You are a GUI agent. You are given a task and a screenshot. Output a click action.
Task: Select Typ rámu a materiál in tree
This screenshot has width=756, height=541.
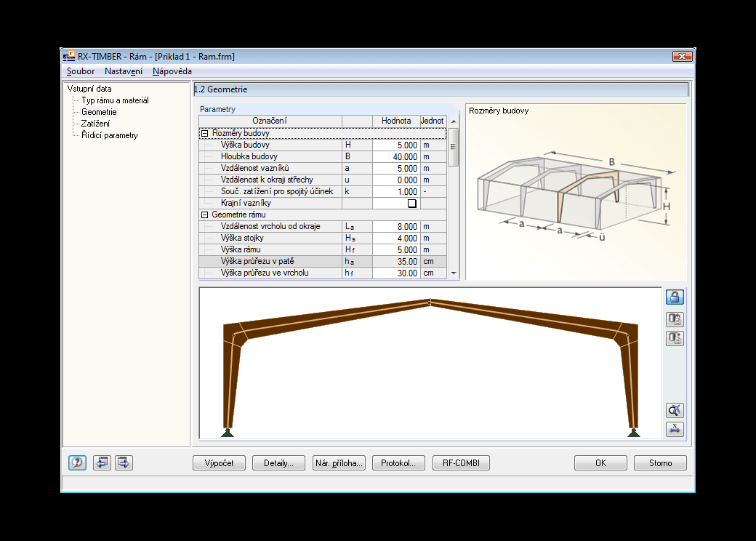coord(115,100)
